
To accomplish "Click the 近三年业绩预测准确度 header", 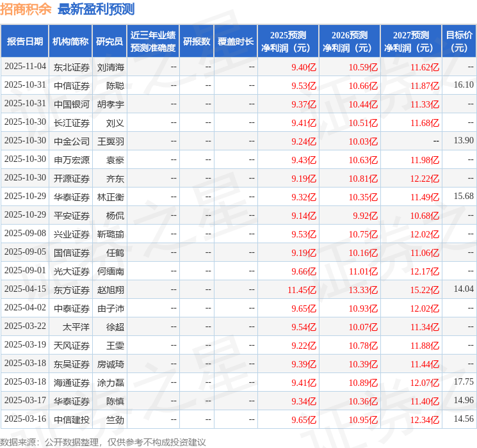I will click(x=153, y=42).
